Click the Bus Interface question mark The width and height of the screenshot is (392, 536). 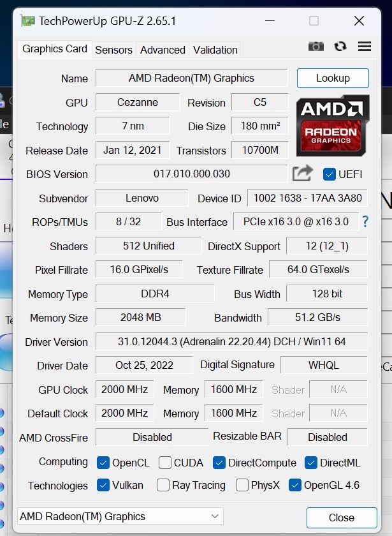tap(365, 222)
